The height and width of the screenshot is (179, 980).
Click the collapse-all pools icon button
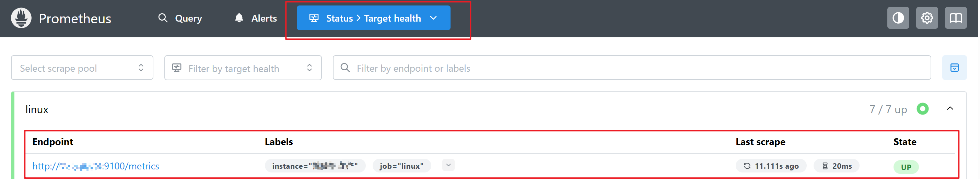click(x=954, y=68)
